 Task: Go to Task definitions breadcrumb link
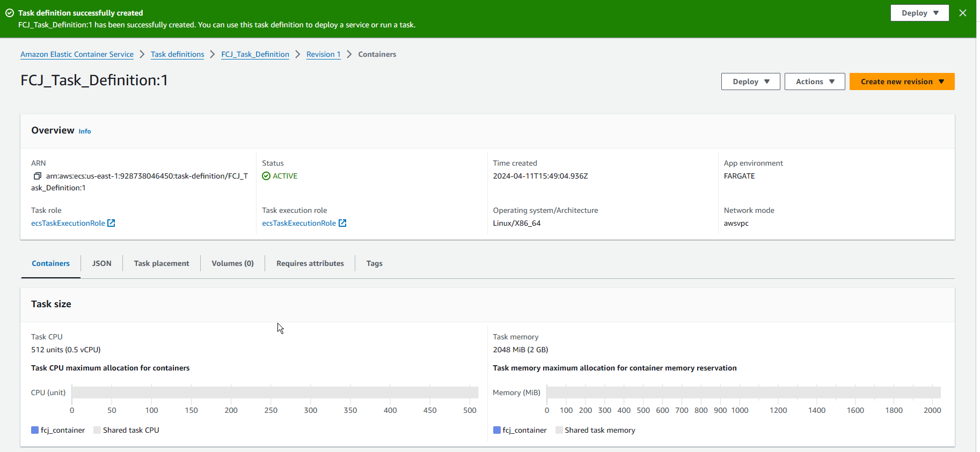pos(178,54)
